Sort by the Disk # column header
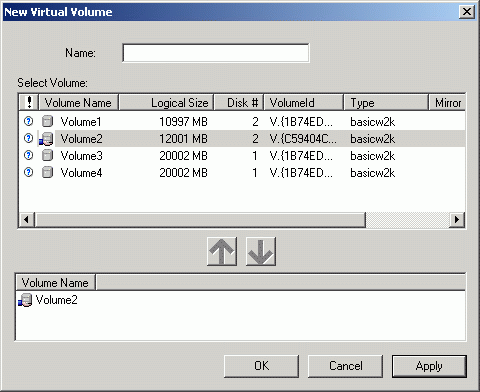Screen dimensions: 480x392 pyautogui.click(x=239, y=102)
